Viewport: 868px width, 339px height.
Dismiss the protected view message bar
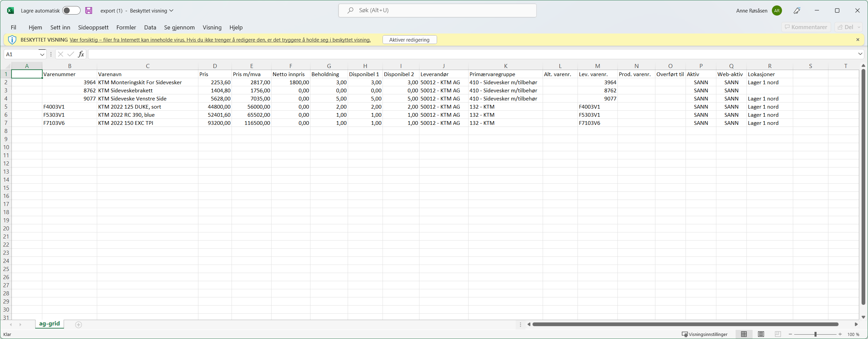coord(858,40)
